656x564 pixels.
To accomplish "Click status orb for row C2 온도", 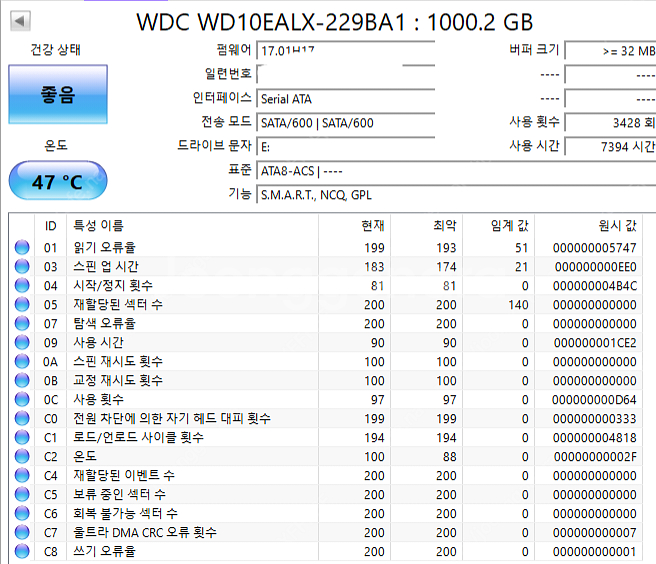I will (x=22, y=456).
